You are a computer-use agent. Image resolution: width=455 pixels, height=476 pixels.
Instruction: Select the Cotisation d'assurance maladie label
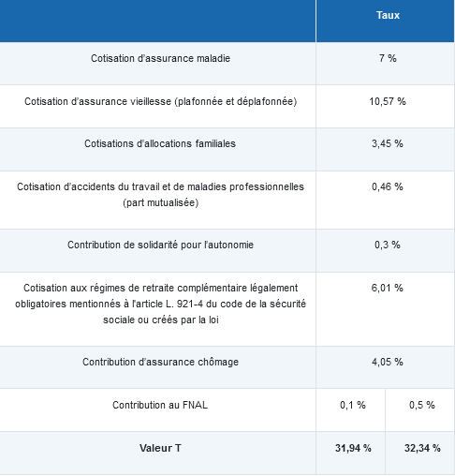point(160,58)
